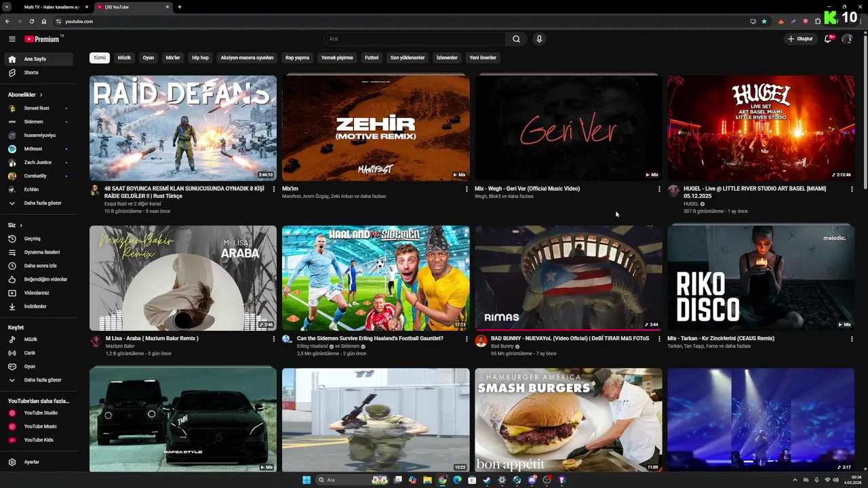Open Geçmiş (history) in the sidebar
Screen dimensions: 868x488
38,239
